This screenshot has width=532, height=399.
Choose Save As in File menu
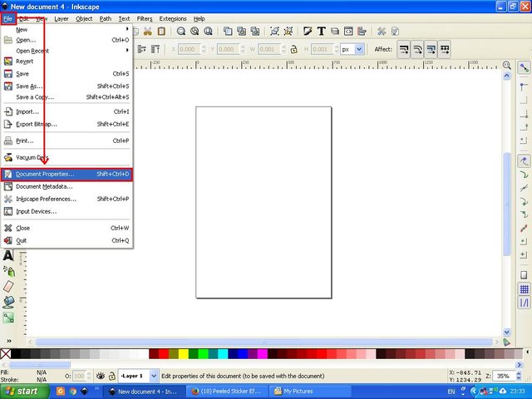click(x=66, y=86)
